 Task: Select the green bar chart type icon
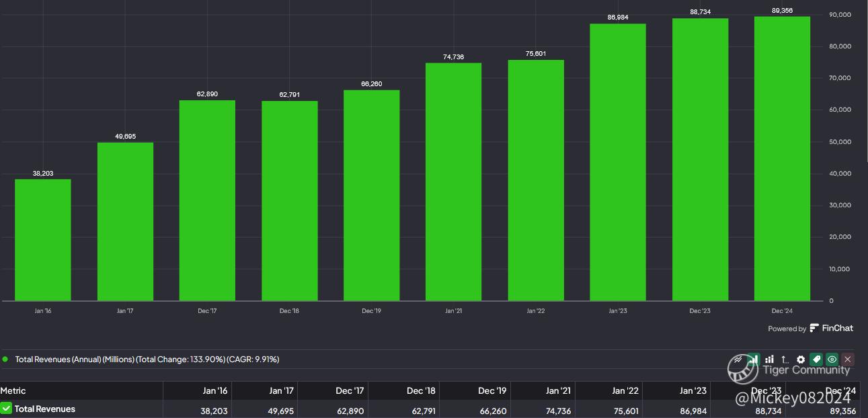[754, 359]
